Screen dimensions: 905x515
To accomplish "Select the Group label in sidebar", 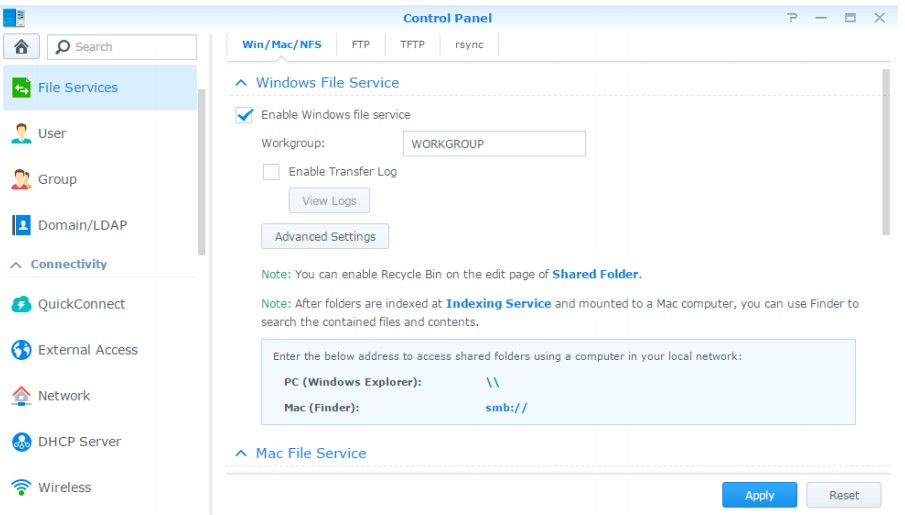I will [x=57, y=180].
